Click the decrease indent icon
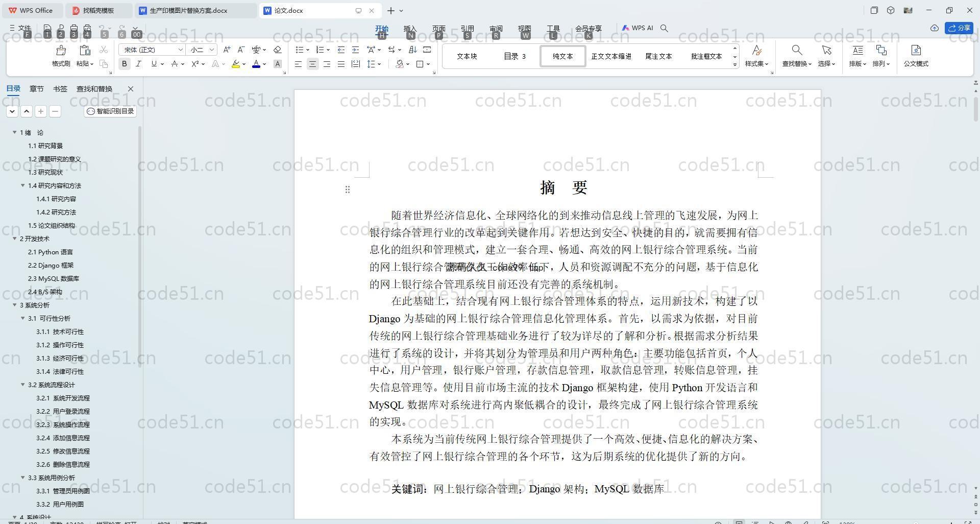The height and width of the screenshot is (524, 980). (x=341, y=50)
